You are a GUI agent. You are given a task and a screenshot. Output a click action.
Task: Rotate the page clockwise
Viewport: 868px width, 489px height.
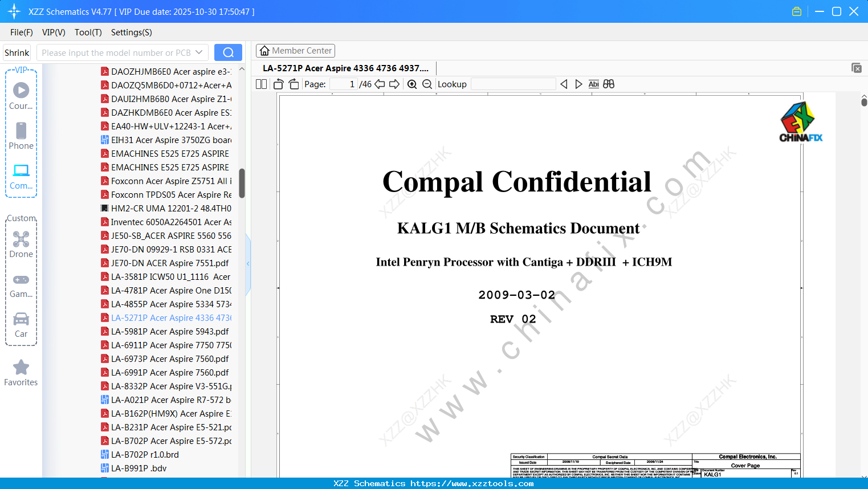tap(294, 84)
